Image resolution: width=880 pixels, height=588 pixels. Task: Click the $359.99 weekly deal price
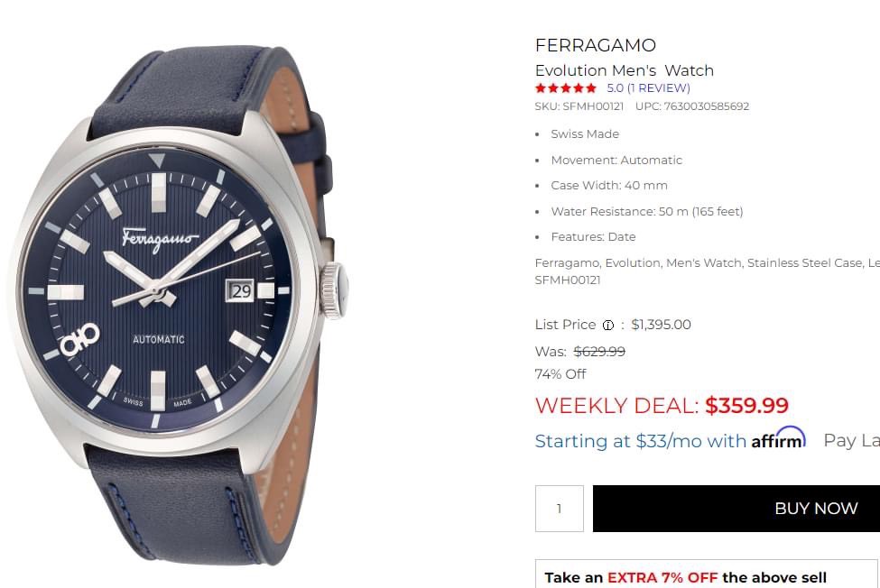coord(746,406)
